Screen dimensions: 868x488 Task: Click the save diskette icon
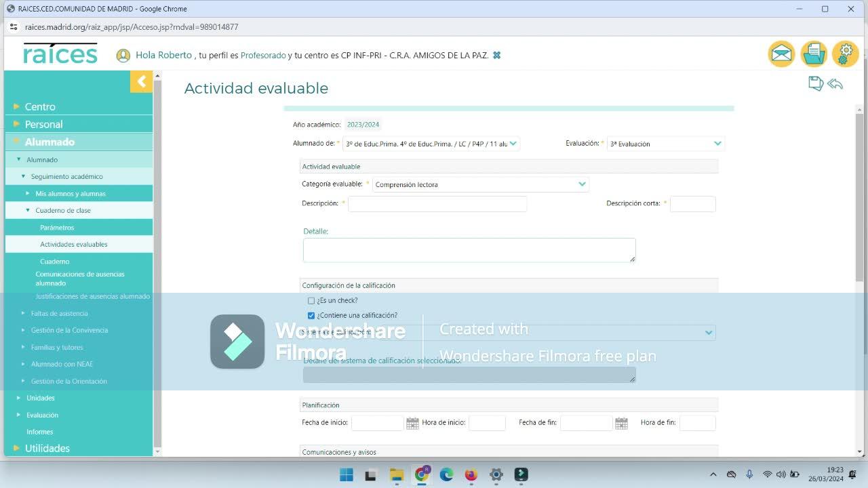click(816, 83)
